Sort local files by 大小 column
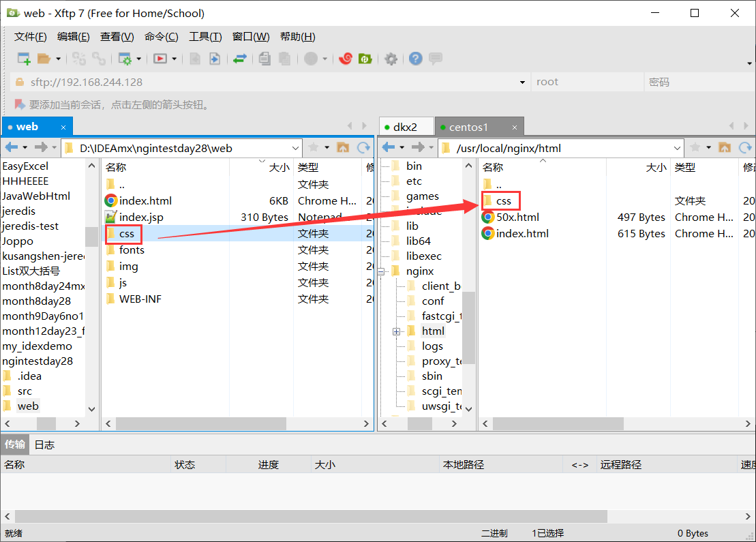The height and width of the screenshot is (542, 756). coord(279,167)
